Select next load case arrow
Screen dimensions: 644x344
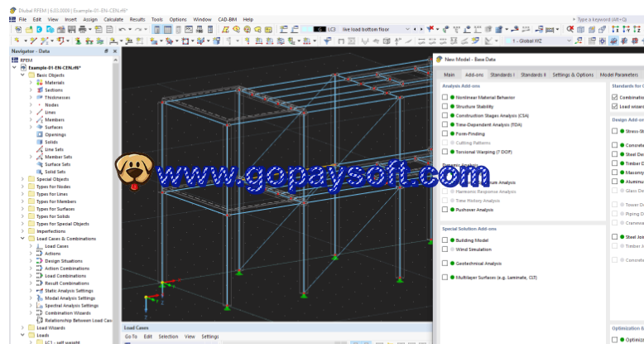421,29
